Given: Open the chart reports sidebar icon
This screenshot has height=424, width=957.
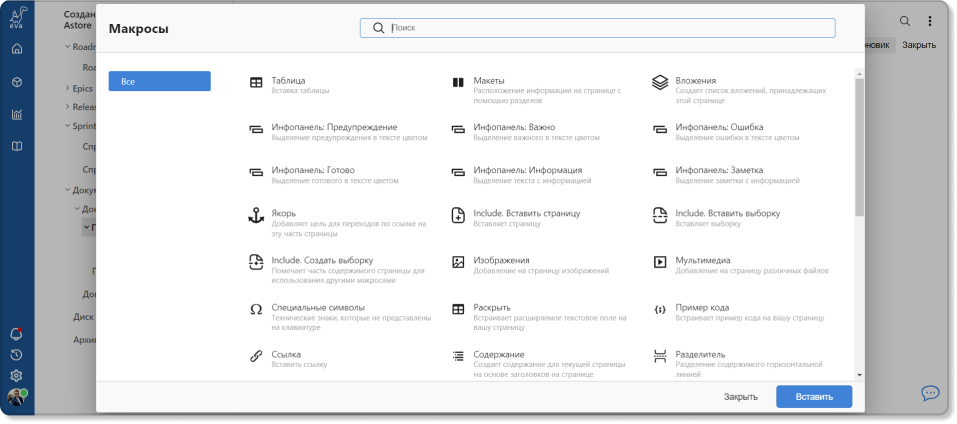Looking at the screenshot, I should (17, 115).
